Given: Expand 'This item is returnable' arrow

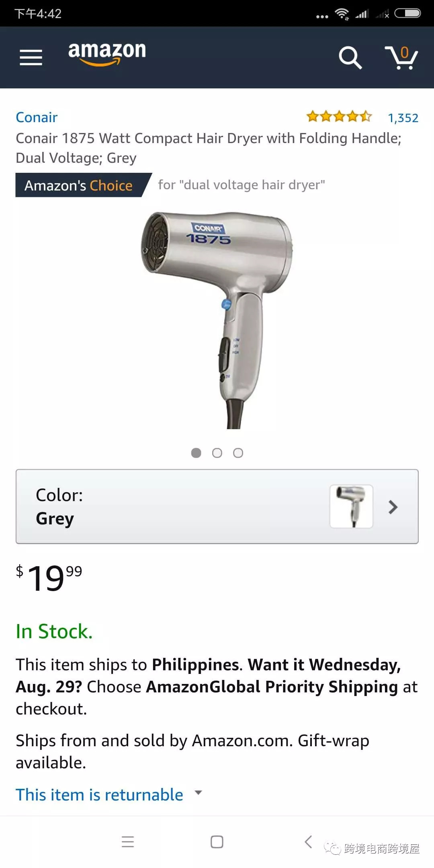Looking at the screenshot, I should (x=198, y=793).
